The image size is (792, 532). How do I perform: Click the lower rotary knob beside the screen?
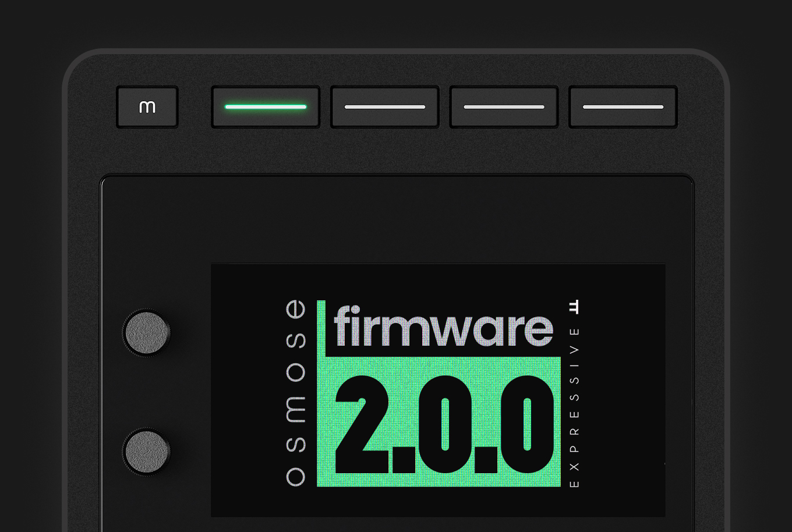pyautogui.click(x=147, y=451)
